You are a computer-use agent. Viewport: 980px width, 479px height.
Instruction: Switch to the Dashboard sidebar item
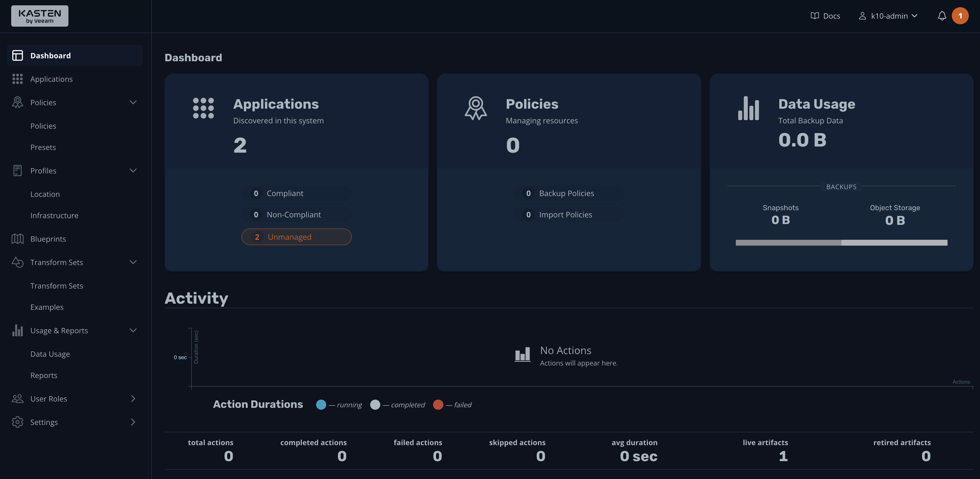pyautogui.click(x=50, y=55)
